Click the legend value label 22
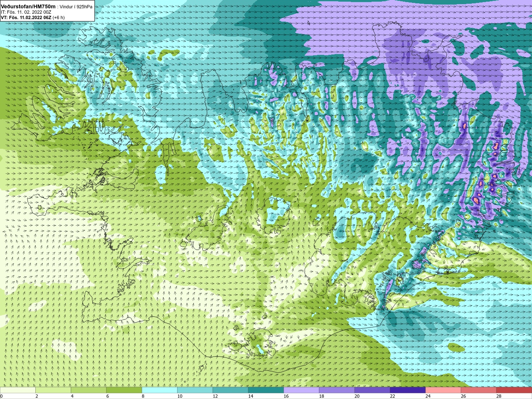Screen dimensions: 532x399 pos(392,396)
